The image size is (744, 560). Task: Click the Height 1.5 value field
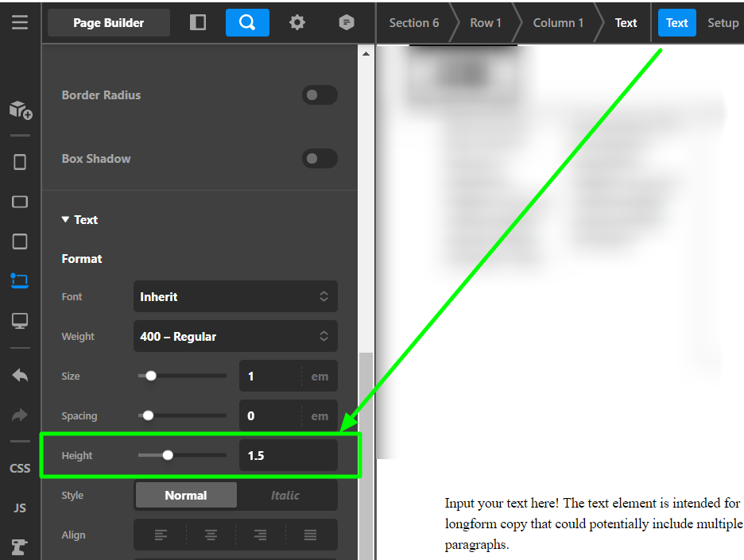[289, 455]
